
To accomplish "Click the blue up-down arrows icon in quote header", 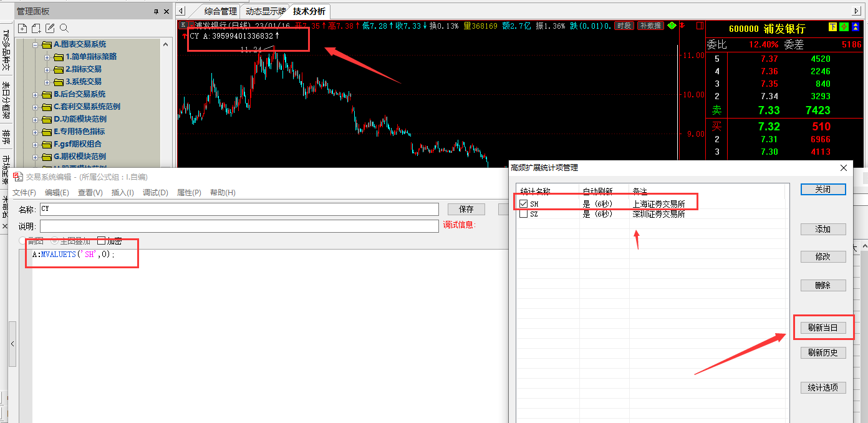I will 855,27.
